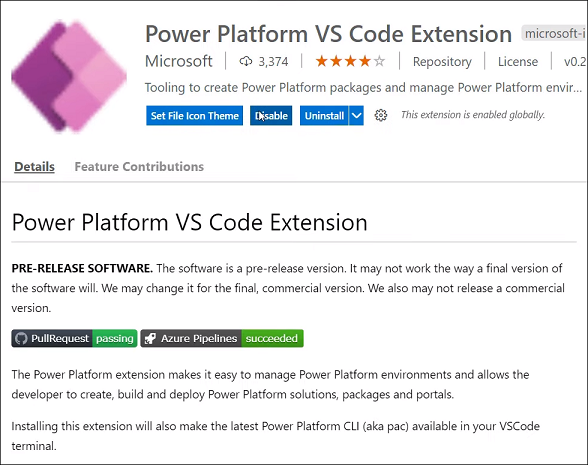Expand the Uninstall dropdown arrow

[356, 116]
